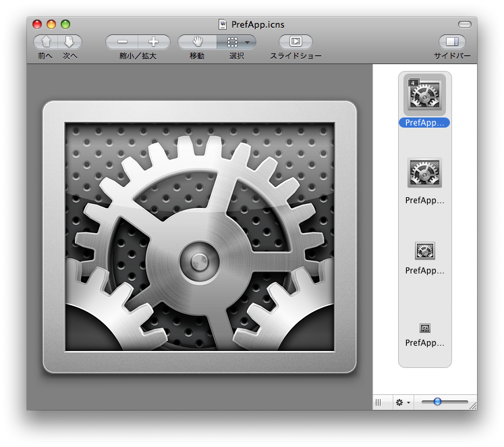Select the largest PrefApp thumbnail with badge 4
The width and height of the screenshot is (504, 447).
click(424, 95)
